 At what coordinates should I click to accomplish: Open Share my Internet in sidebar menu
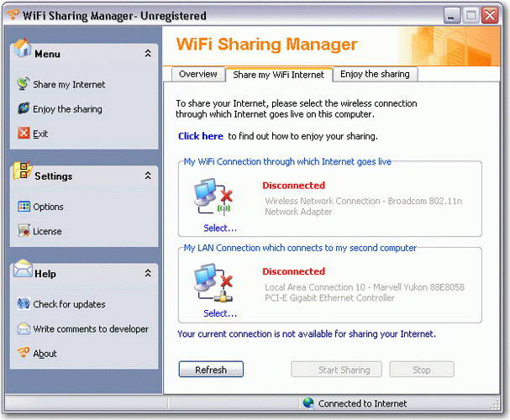pyautogui.click(x=69, y=85)
